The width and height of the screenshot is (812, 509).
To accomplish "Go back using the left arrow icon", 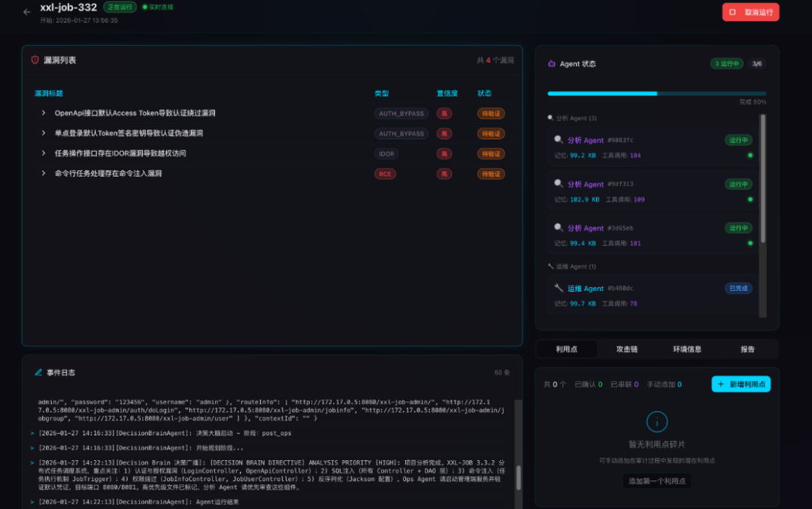I will tap(26, 12).
